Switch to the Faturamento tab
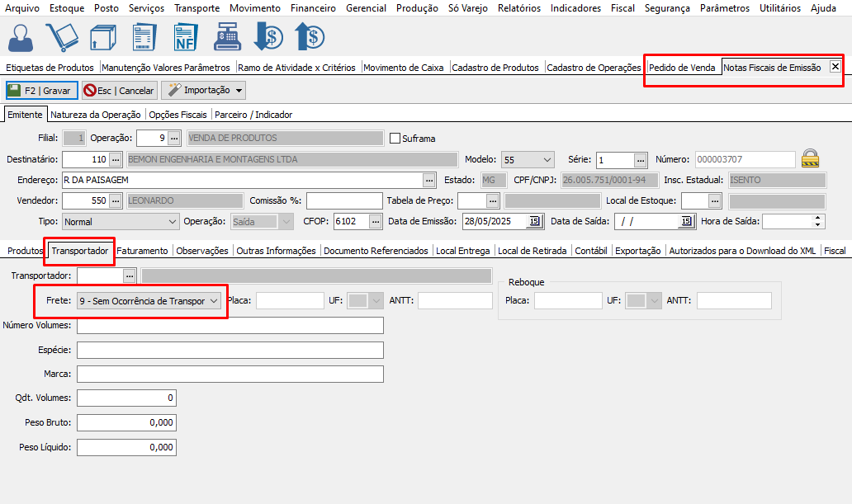 pyautogui.click(x=142, y=251)
